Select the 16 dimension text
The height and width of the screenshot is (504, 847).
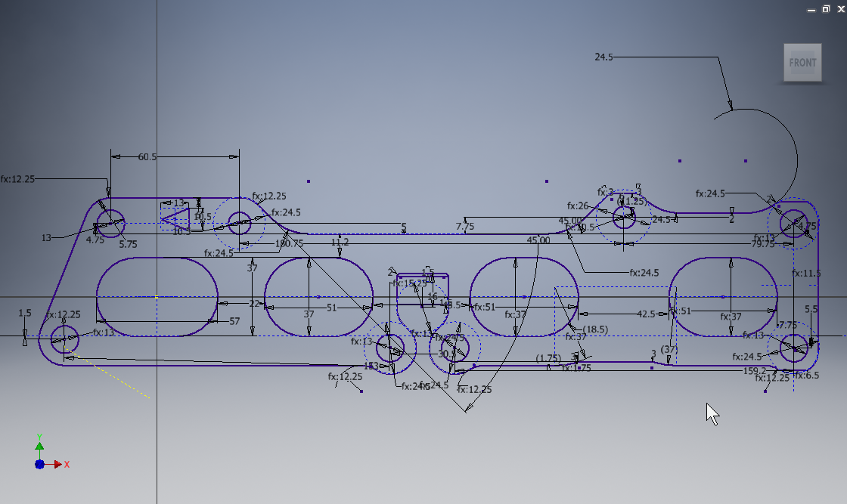click(x=433, y=297)
